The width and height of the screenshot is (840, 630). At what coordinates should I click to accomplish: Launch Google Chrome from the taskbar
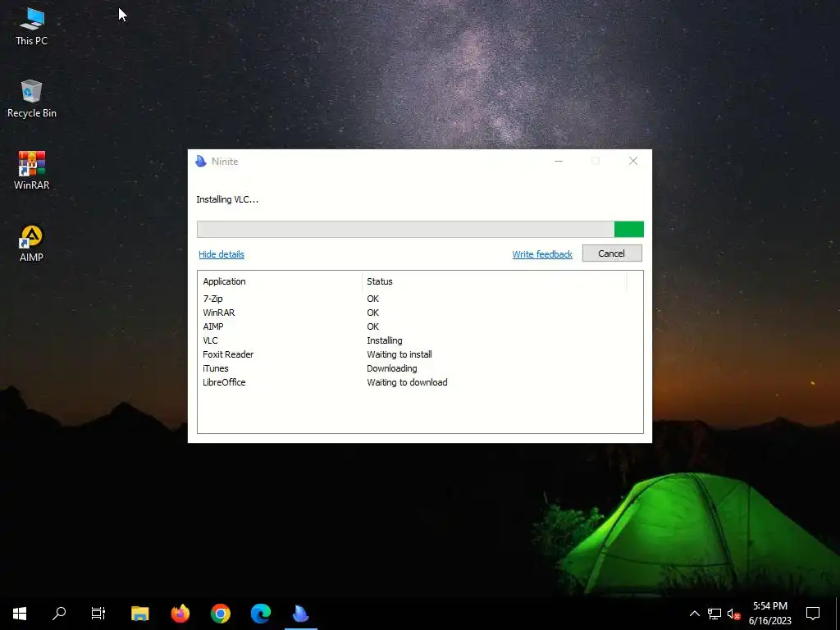tap(220, 614)
